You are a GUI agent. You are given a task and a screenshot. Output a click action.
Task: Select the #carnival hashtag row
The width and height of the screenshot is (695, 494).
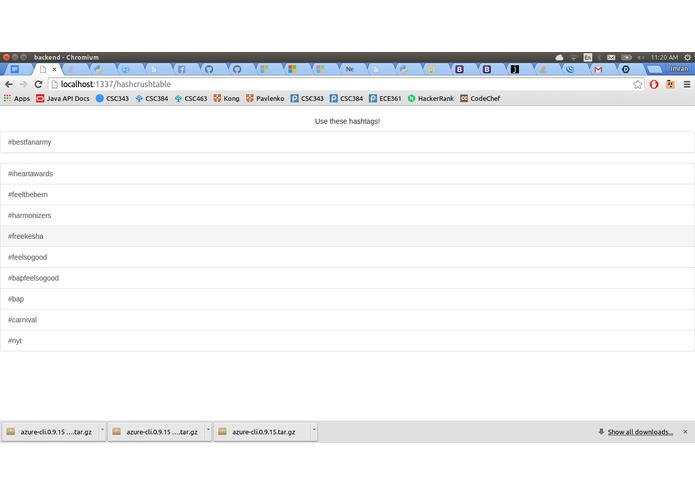348,319
